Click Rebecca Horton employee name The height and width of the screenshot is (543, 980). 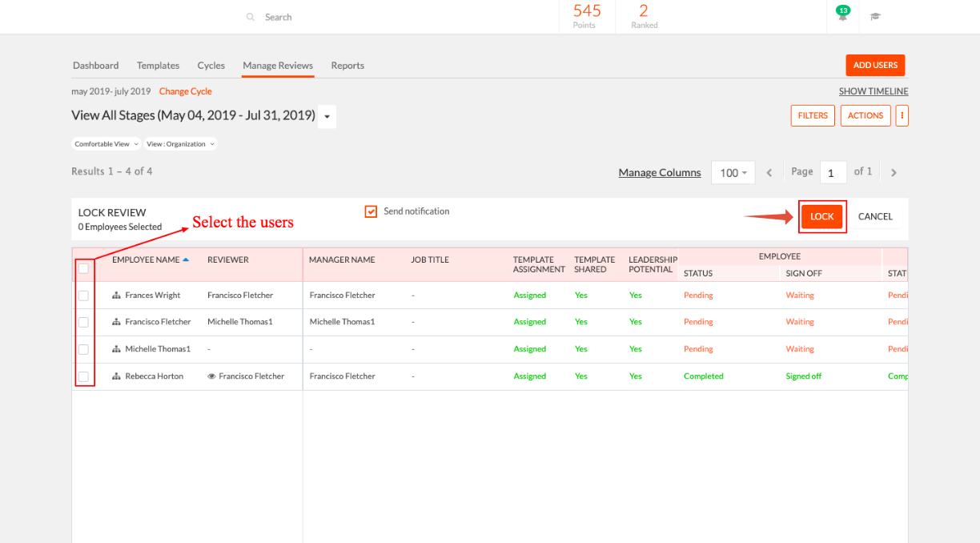[x=155, y=376]
